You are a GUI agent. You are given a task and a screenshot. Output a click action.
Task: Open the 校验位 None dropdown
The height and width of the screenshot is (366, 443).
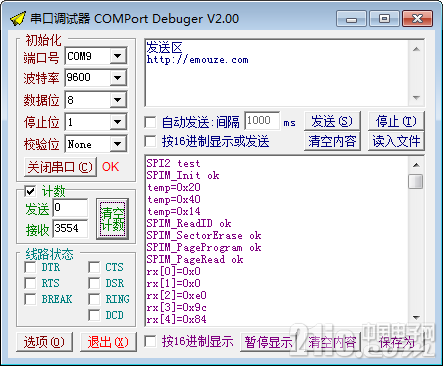click(118, 144)
